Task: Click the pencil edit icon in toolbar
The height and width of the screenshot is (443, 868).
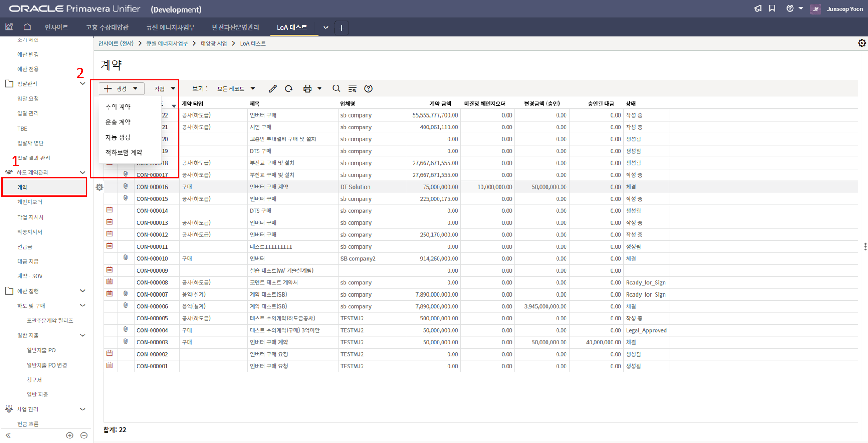Action: (x=273, y=89)
